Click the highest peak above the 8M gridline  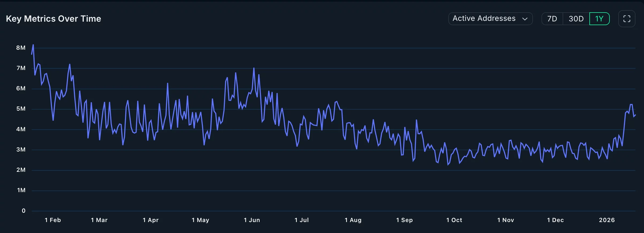(x=33, y=45)
